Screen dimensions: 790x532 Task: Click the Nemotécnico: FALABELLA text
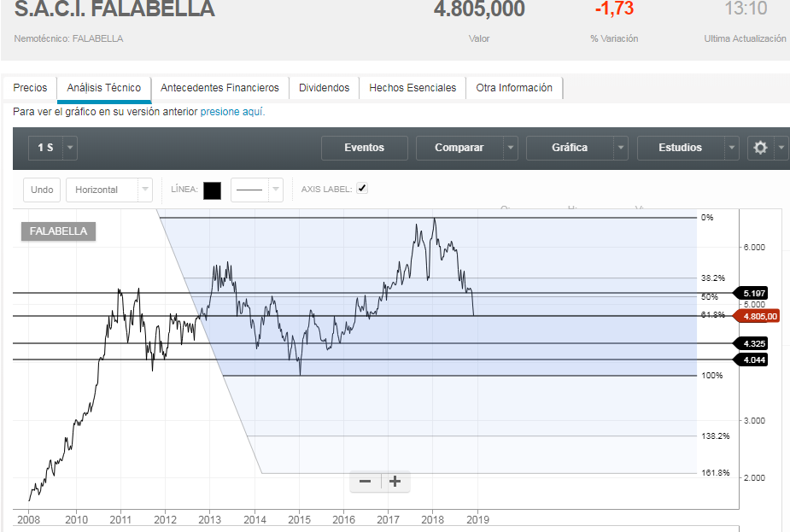[68, 38]
